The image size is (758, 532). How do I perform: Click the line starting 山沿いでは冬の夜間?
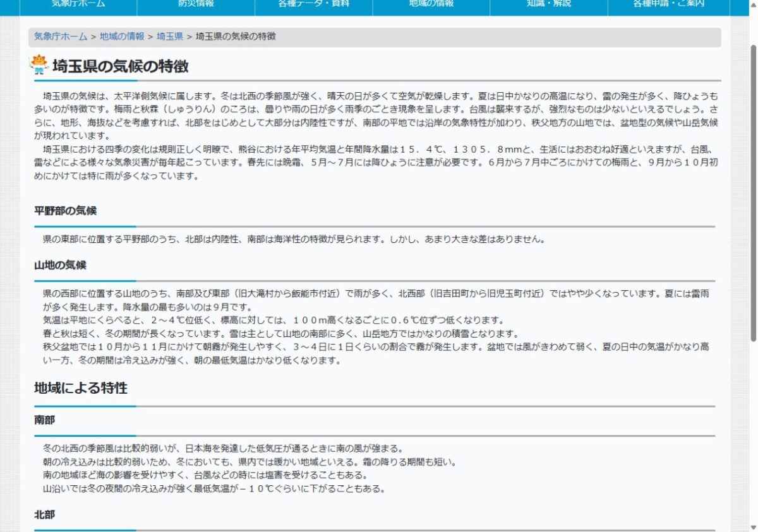pyautogui.click(x=214, y=489)
